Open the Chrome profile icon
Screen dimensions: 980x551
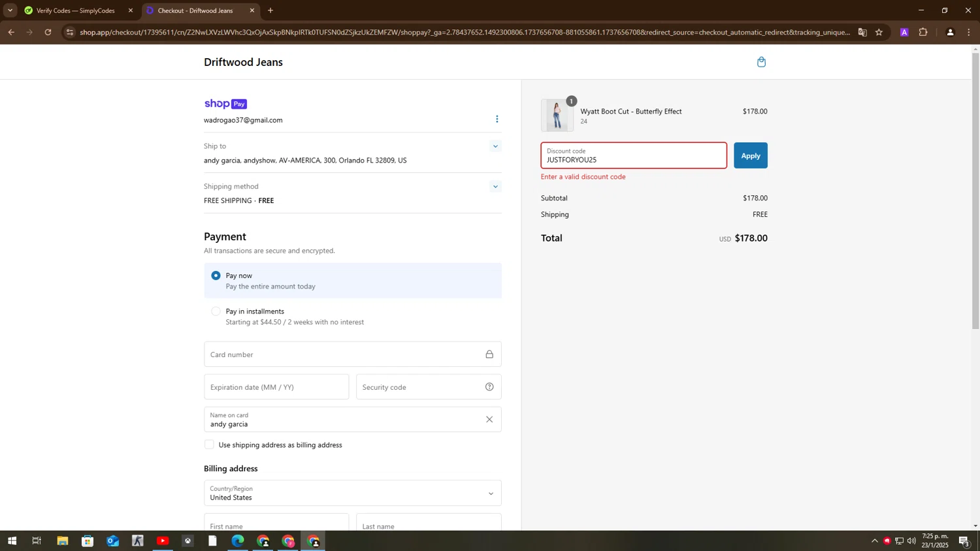click(950, 32)
